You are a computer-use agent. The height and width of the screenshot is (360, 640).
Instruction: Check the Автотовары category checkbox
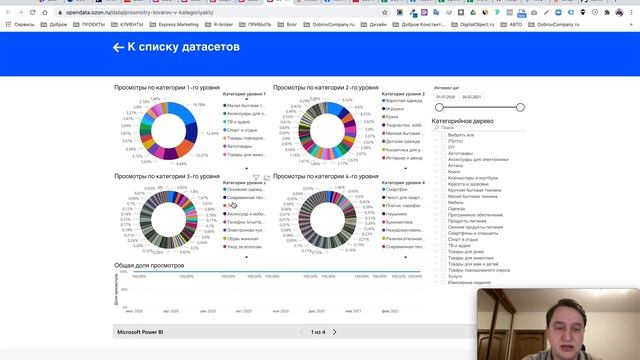[x=443, y=153]
